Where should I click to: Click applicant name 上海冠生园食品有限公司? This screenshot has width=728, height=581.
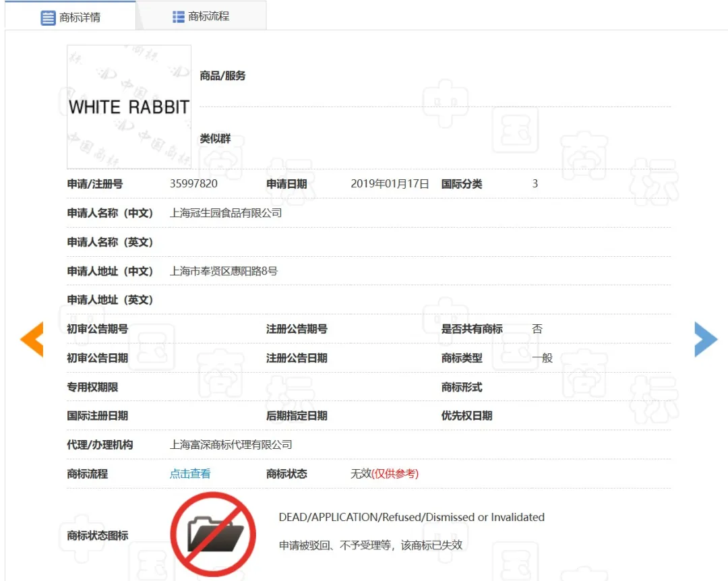[x=226, y=213]
